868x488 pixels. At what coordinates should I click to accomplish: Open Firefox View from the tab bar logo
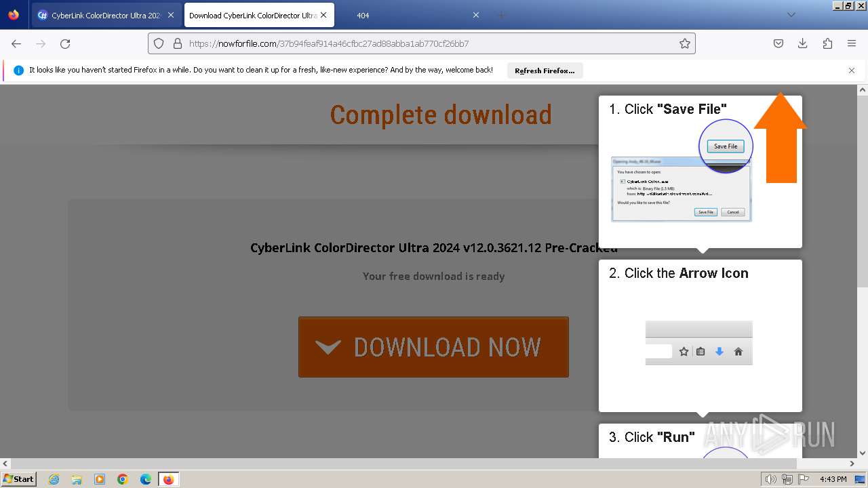pos(14,15)
